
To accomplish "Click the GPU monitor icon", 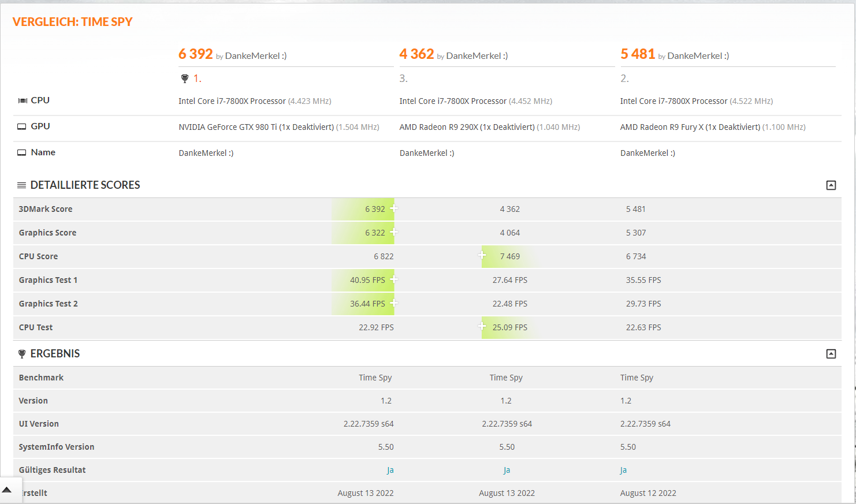I will point(22,126).
